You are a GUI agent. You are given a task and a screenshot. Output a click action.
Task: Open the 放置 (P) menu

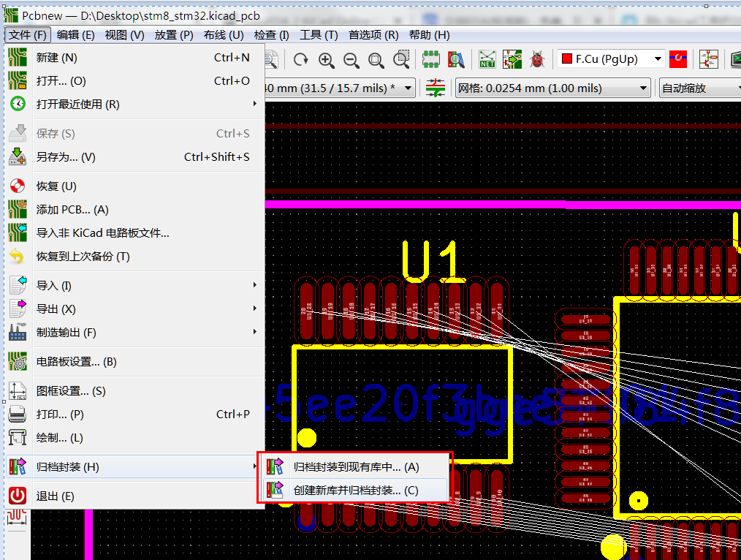pos(174,35)
